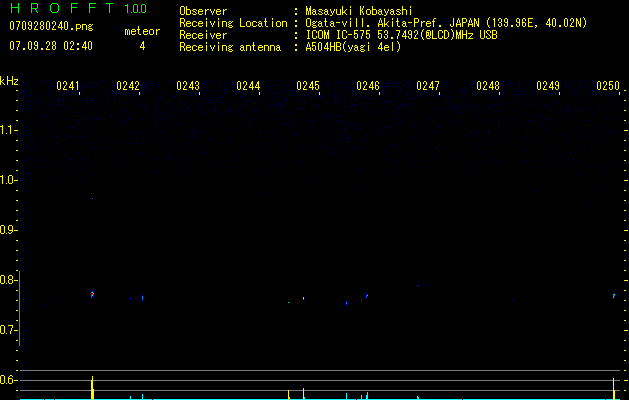The image size is (629, 400).
Task: Click the 'Observer' field label
Action: (x=203, y=11)
